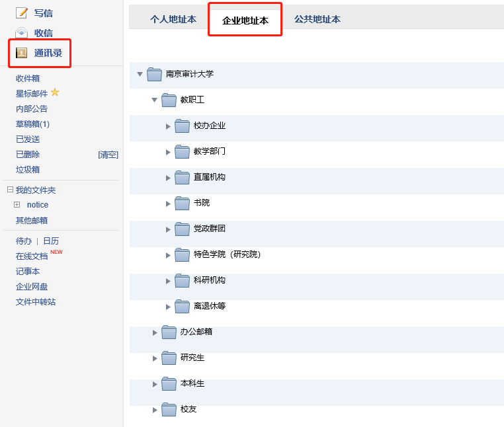Collapse the 教职工 tree node
This screenshot has width=504, height=427.
point(154,100)
